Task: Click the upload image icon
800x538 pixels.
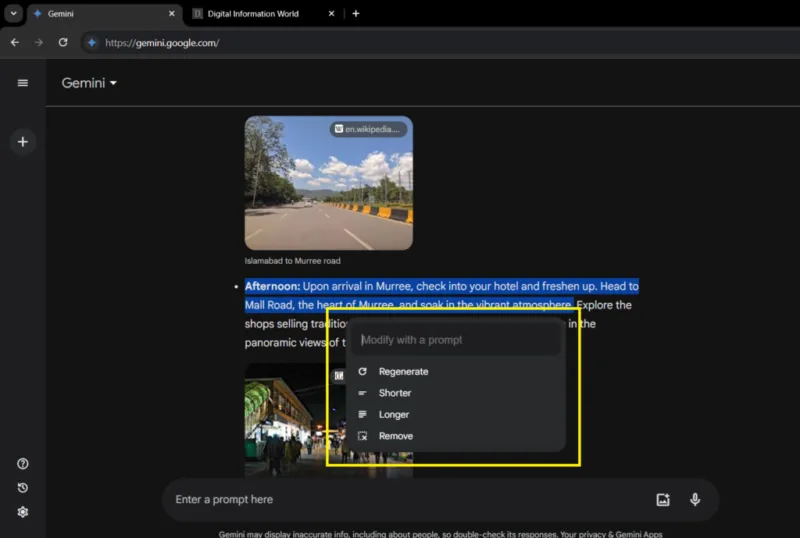Action: (662, 500)
